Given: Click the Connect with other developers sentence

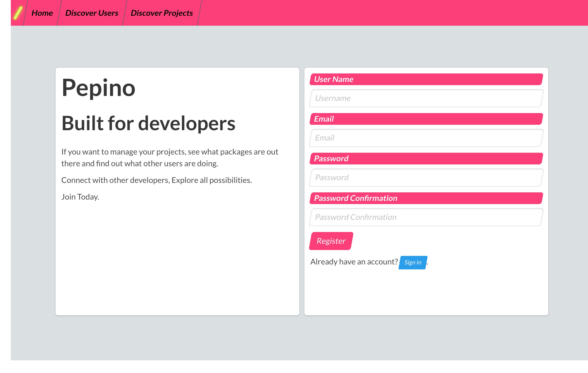Looking at the screenshot, I should coord(156,180).
